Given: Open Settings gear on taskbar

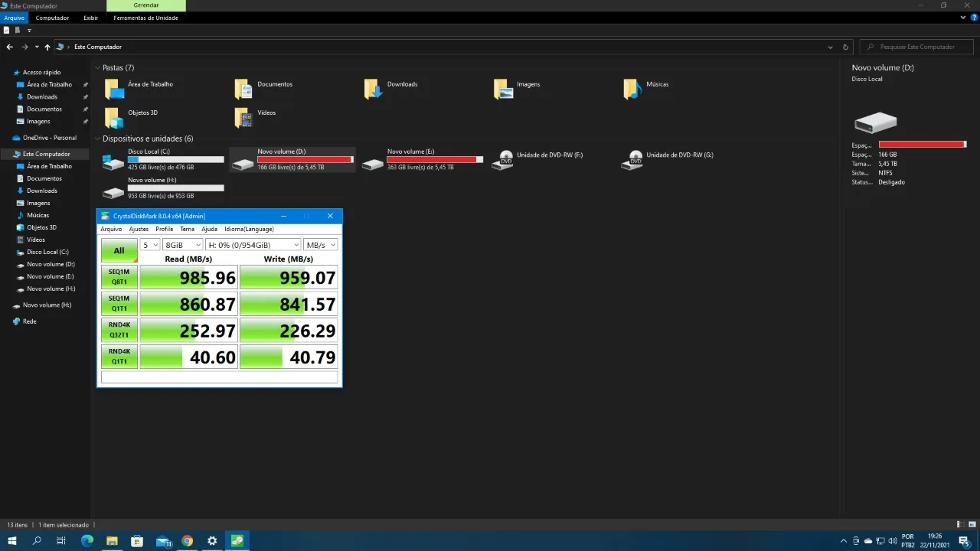Looking at the screenshot, I should pos(212,541).
